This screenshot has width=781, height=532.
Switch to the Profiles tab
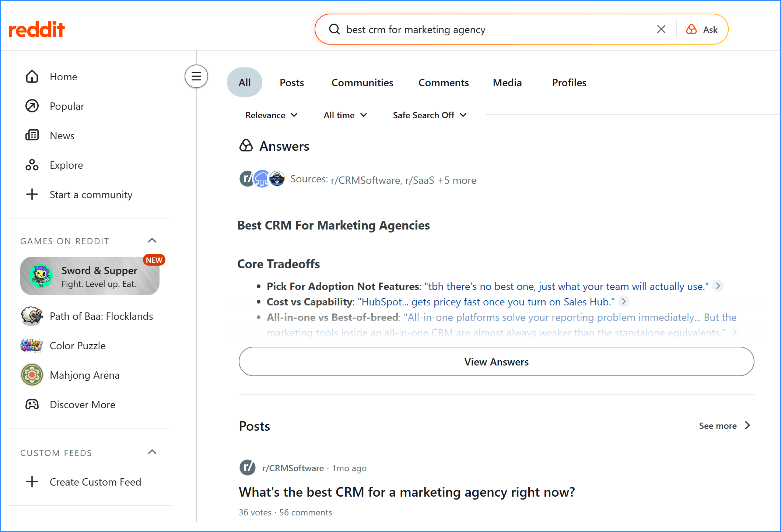coord(569,83)
